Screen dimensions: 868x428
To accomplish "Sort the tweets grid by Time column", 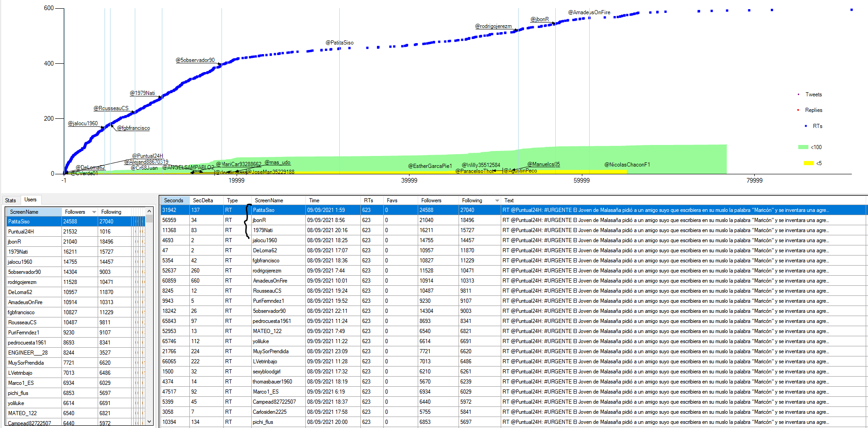I will click(314, 200).
